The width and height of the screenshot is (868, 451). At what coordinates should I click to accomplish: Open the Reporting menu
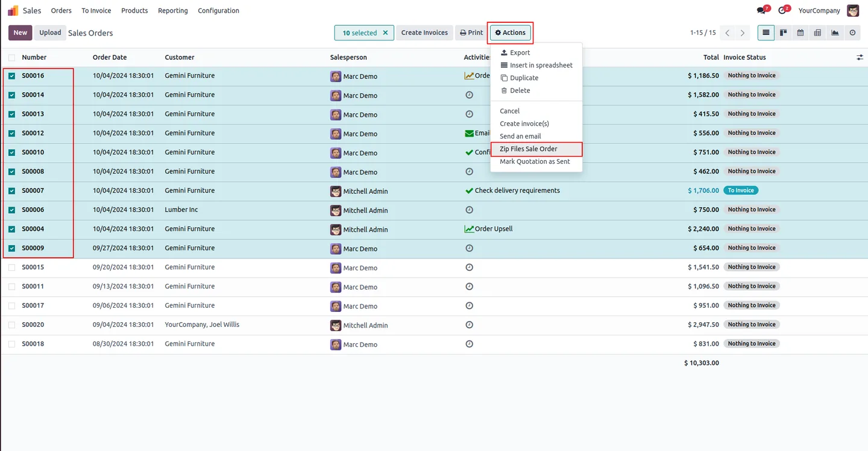click(173, 11)
